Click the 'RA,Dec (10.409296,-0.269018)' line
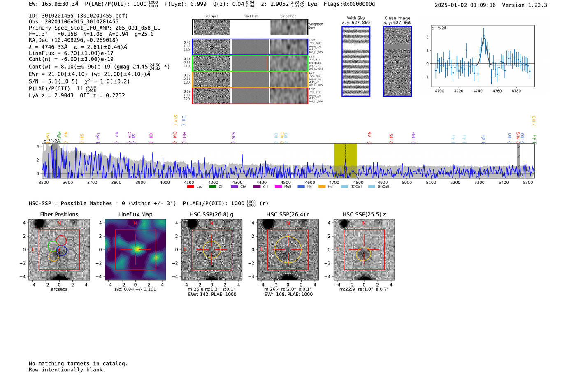 pyautogui.click(x=73, y=40)
